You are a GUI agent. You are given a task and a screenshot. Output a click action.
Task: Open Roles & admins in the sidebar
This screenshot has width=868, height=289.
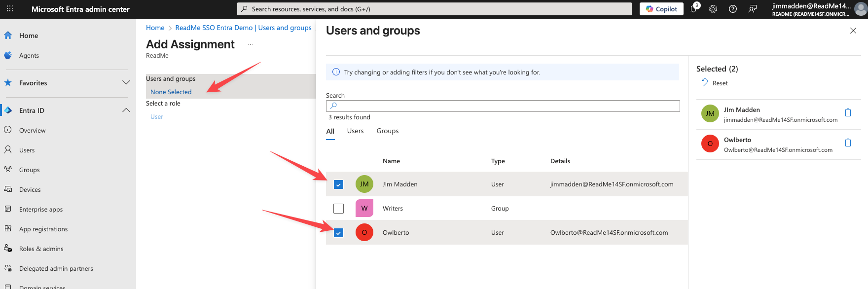(x=41, y=249)
